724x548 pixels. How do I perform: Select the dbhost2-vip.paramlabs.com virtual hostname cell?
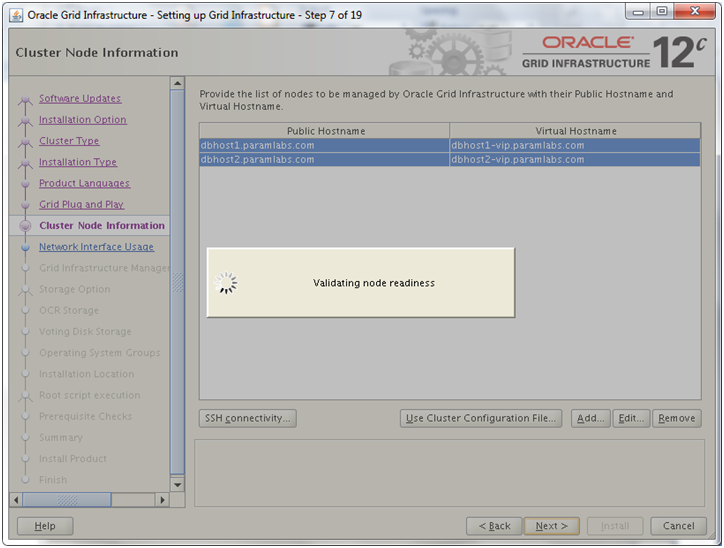click(x=575, y=159)
